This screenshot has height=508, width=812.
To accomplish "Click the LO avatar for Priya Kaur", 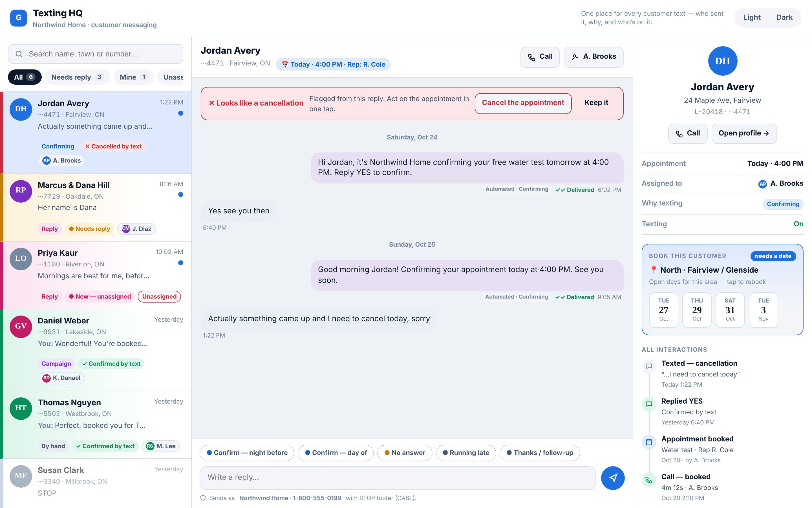I will point(21,259).
